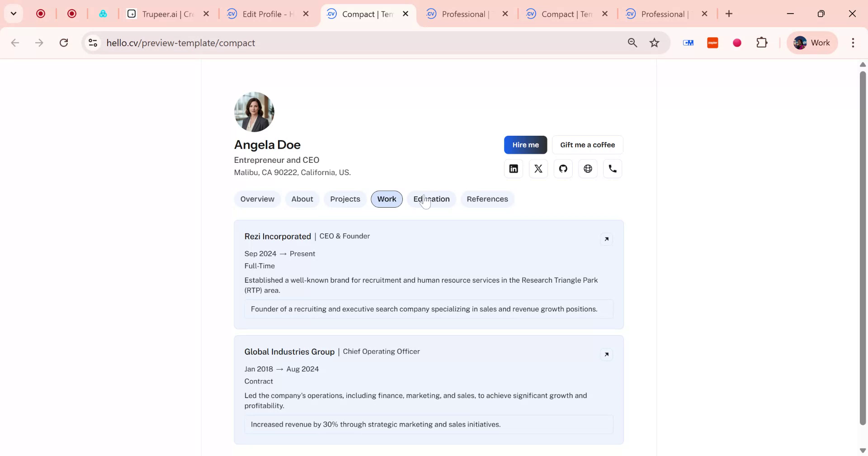Select the References section pill
Image resolution: width=868 pixels, height=456 pixels.
(x=487, y=199)
